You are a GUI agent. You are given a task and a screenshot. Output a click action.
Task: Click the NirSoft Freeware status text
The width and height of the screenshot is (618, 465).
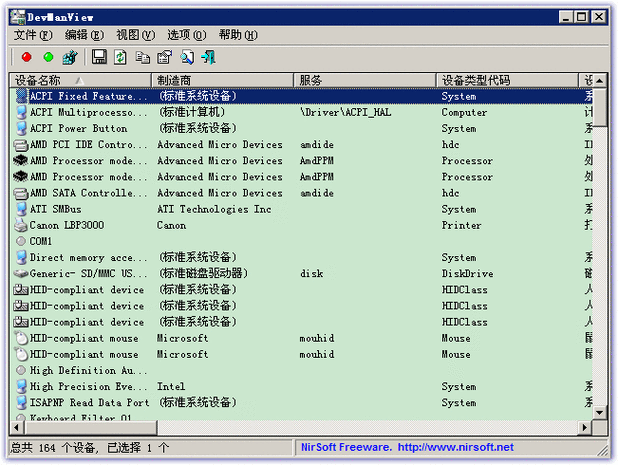(x=346, y=447)
